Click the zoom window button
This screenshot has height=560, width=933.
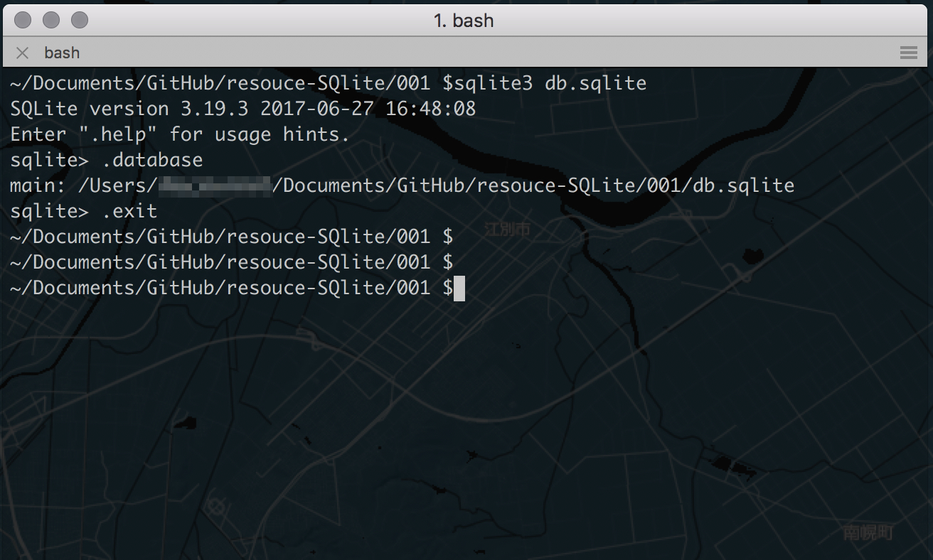(80, 20)
